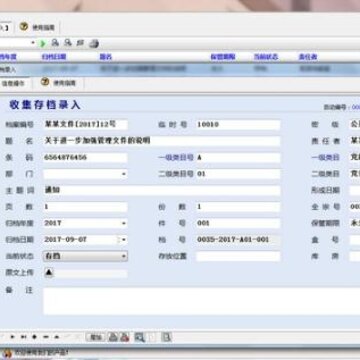Click the dark card icon beside the printer
360x360 pixels.
point(80,43)
